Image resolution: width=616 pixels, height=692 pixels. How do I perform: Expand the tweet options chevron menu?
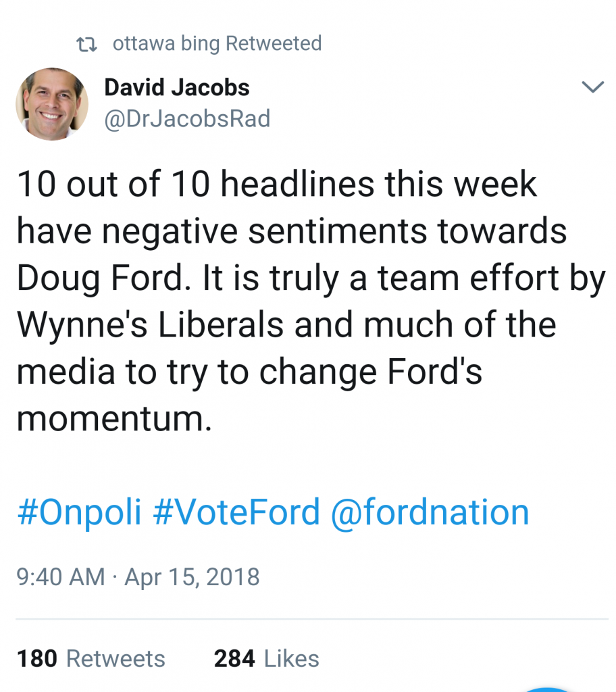click(592, 87)
